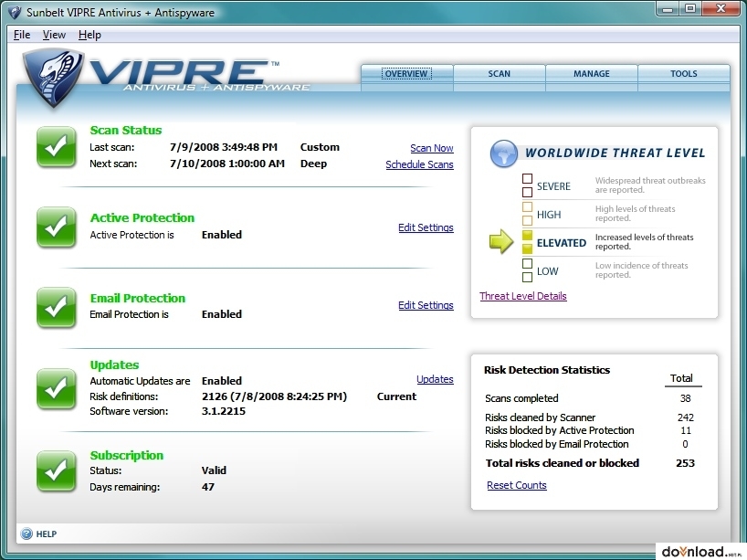Click the Scans completed value 38
747x560 pixels.
pos(685,398)
